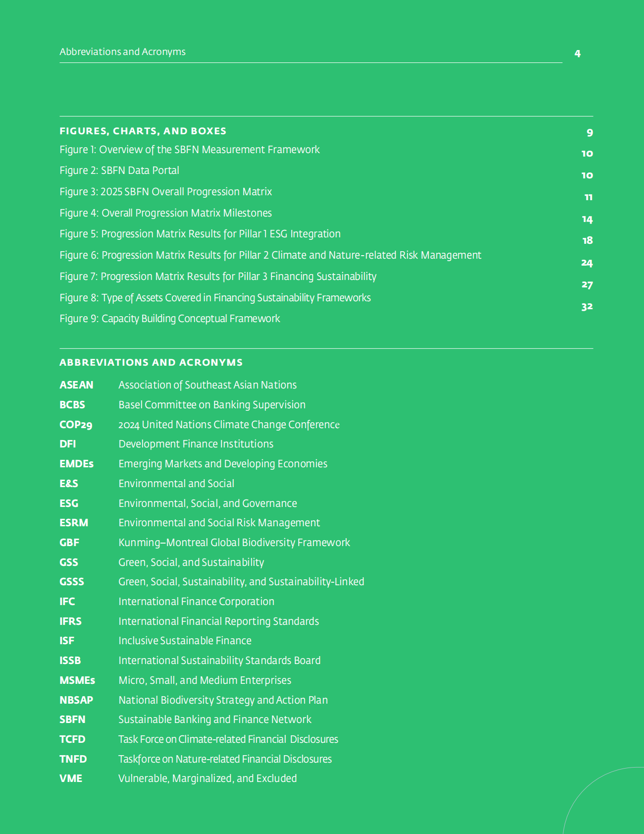Select the definition 'Basel Committee on Banking Supervision'
Image resolution: width=644 pixels, height=834 pixels.
click(x=212, y=405)
